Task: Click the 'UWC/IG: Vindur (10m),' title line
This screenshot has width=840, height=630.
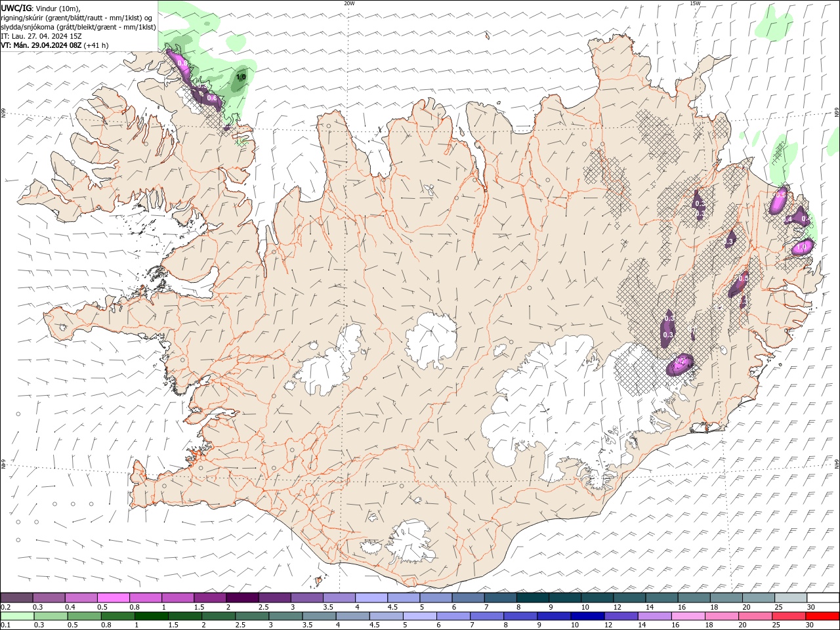Action: [40, 8]
